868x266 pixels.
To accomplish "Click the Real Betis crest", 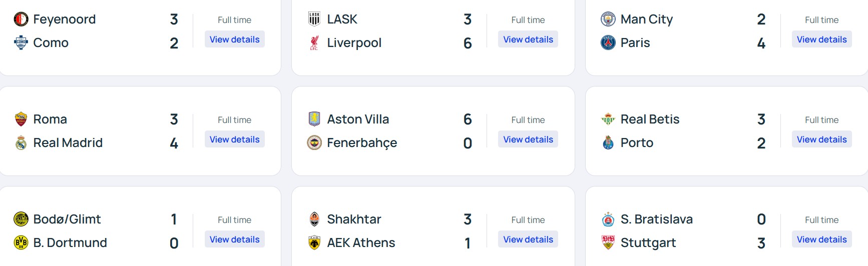I will [x=608, y=119].
